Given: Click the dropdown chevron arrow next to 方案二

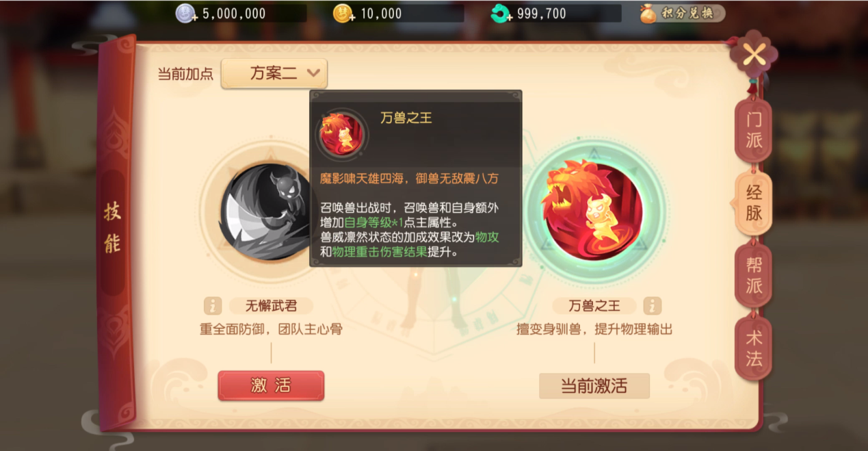Looking at the screenshot, I should tap(313, 73).
